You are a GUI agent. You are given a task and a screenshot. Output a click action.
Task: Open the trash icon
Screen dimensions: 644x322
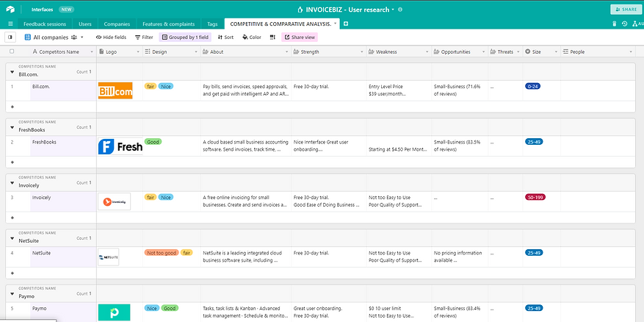(615, 24)
